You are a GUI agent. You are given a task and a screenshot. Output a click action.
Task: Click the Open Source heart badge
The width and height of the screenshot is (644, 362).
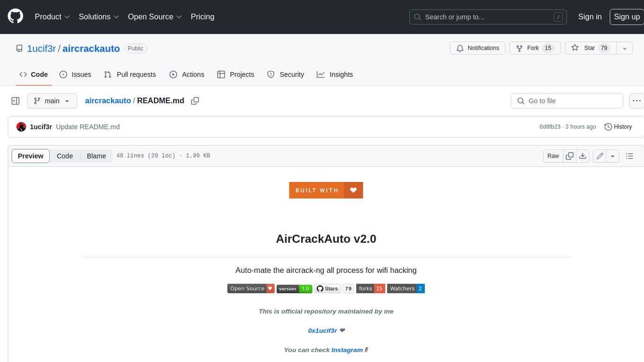pyautogui.click(x=251, y=289)
